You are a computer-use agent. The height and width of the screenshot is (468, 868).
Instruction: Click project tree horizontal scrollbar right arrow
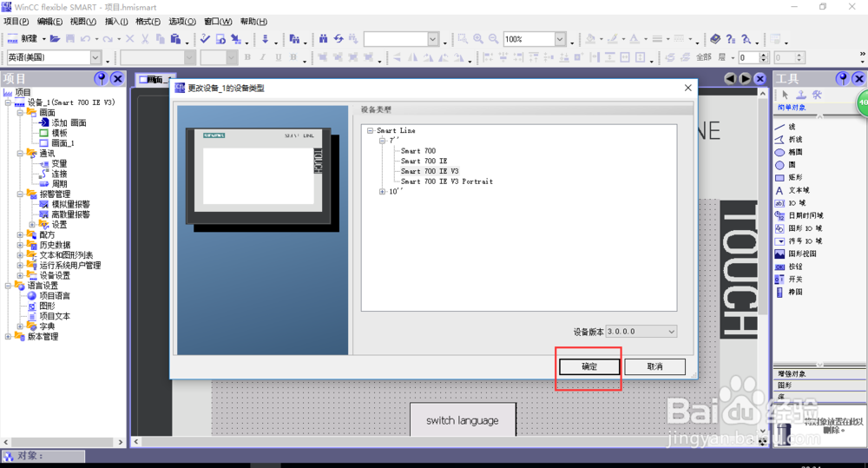pos(120,442)
